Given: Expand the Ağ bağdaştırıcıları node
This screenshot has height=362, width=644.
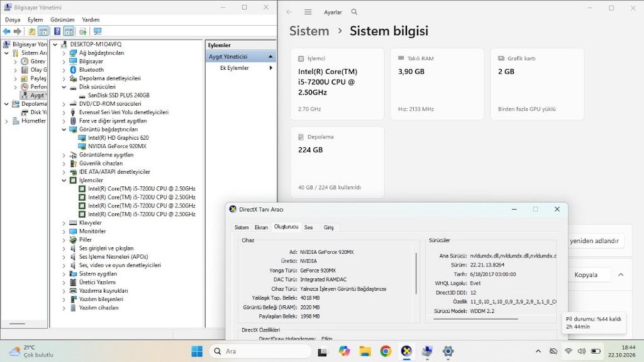Looking at the screenshot, I should [x=64, y=53].
